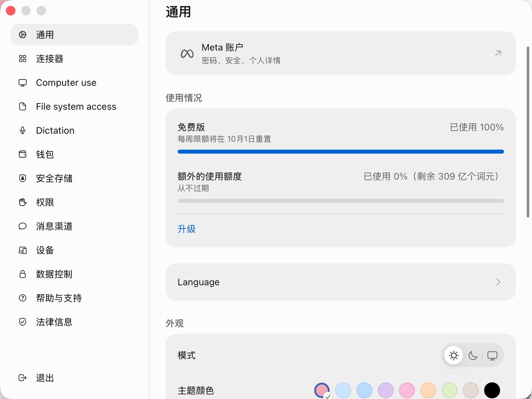Open 帮助与支持 page

[x=74, y=298]
